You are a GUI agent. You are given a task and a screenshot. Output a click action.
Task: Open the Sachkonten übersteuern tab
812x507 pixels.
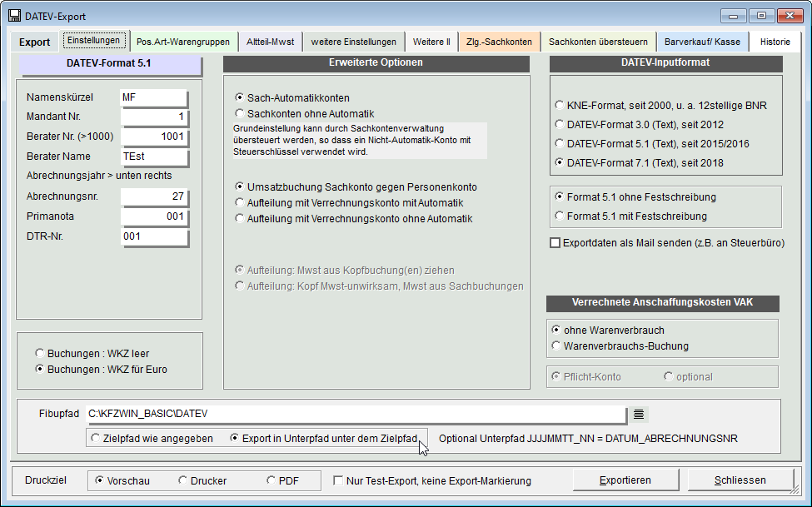coord(598,42)
